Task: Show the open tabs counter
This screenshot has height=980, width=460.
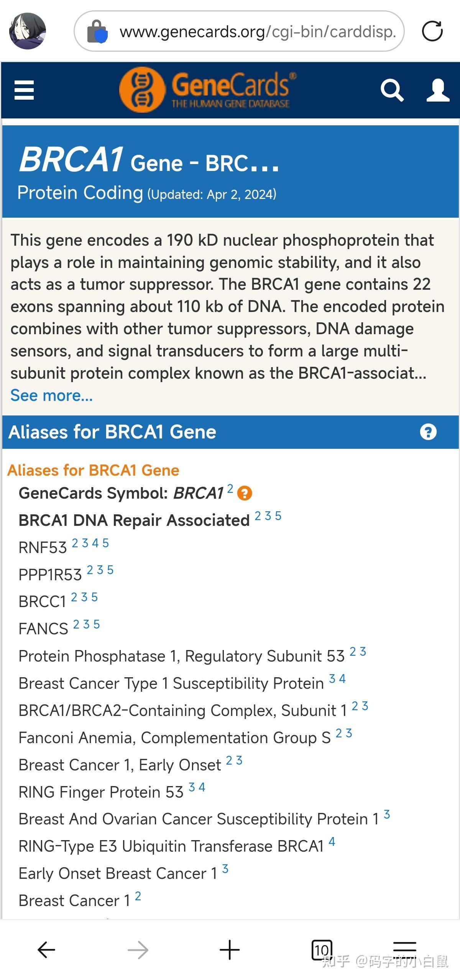Action: (x=321, y=949)
